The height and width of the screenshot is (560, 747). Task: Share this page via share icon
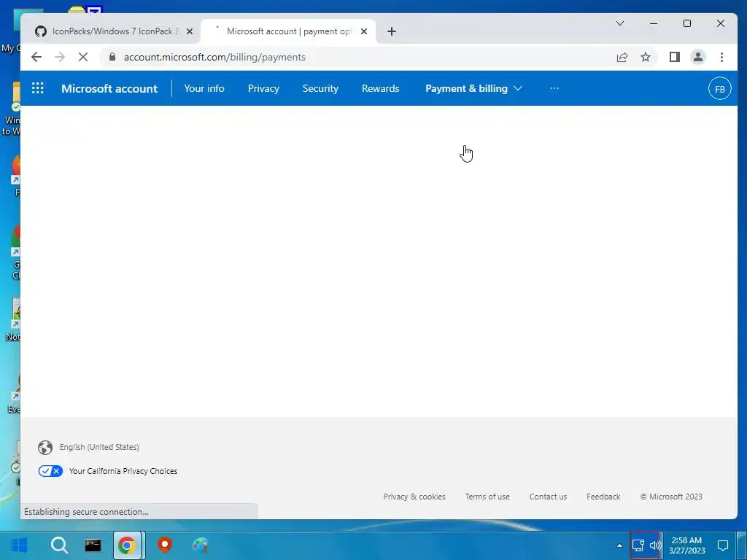(x=622, y=57)
